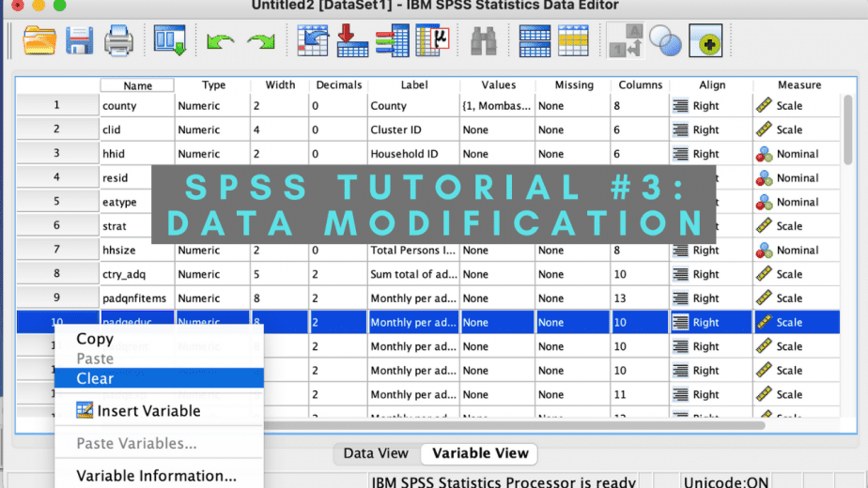
Task: Click the 'Sum total of ad...' label cell
Action: tap(413, 274)
